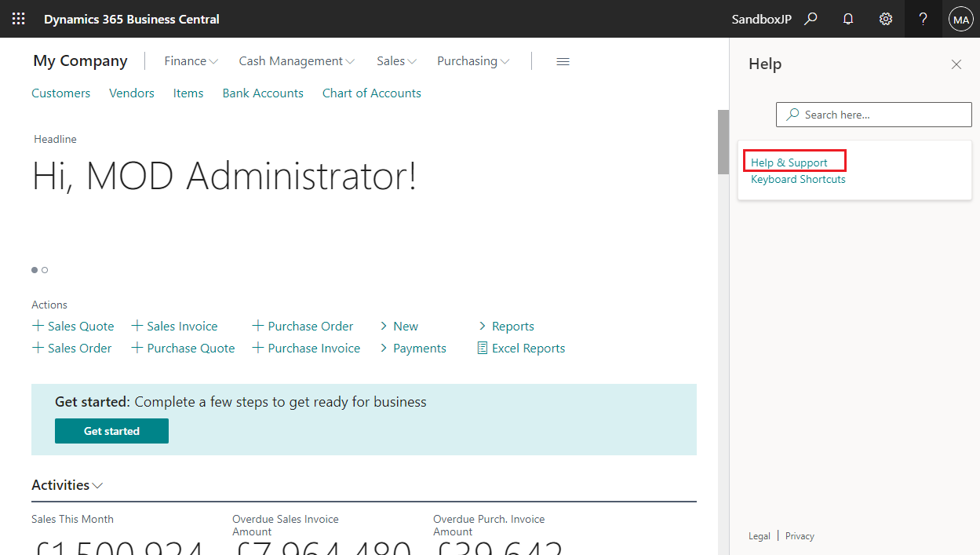The image size is (980, 555).
Task: Click the plus icon beside Sales Invoice
Action: click(137, 325)
